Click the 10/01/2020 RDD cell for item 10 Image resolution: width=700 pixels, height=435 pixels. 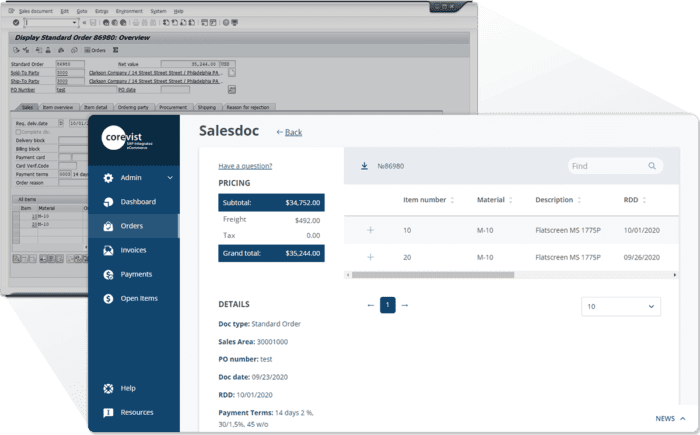[642, 230]
